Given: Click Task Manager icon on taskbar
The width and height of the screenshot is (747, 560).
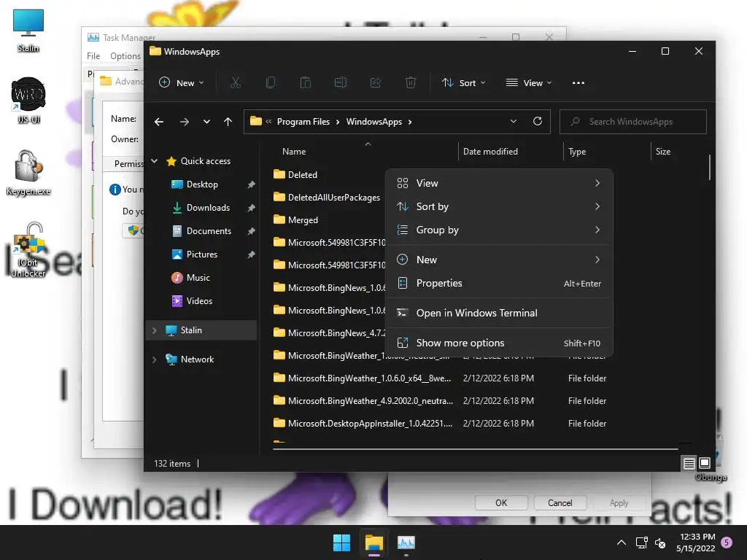Looking at the screenshot, I should coord(406,542).
